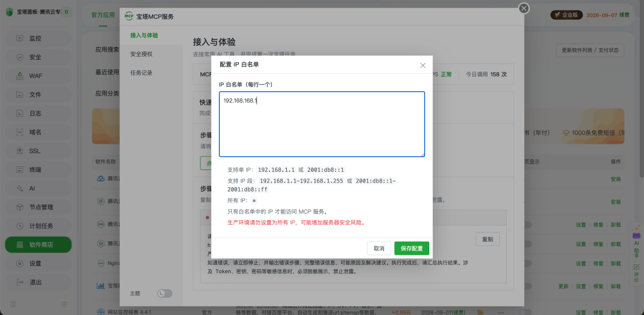The height and width of the screenshot is (315, 644).
Task: Click the shield icon next to 安全
Action: click(20, 57)
